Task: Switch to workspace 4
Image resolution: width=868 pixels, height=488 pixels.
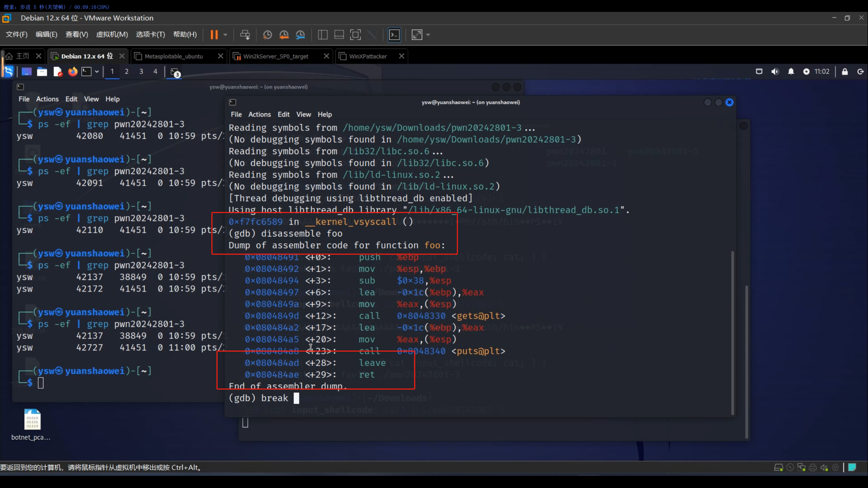Action: [x=155, y=72]
